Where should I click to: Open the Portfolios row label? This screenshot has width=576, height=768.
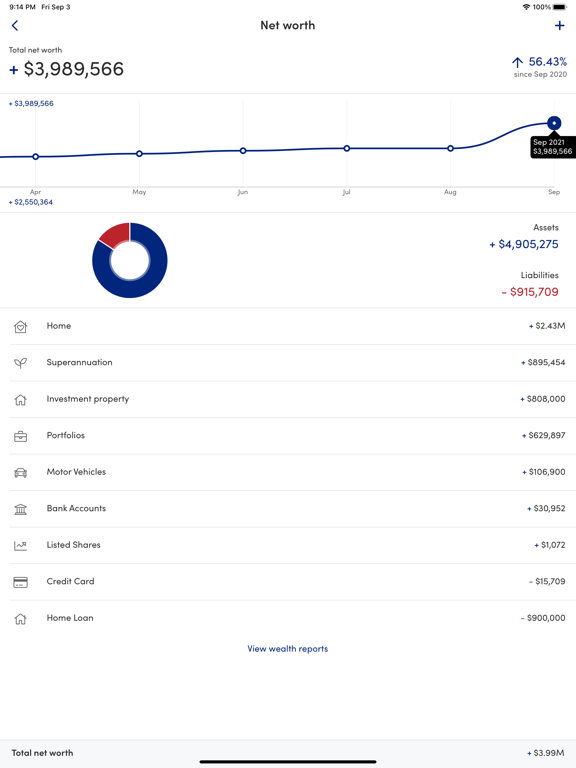(x=66, y=435)
